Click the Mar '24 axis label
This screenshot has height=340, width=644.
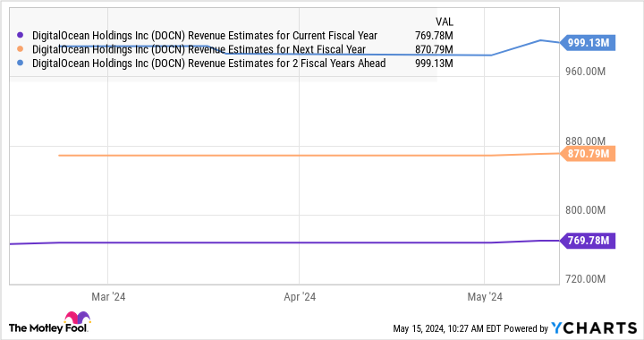(108, 297)
